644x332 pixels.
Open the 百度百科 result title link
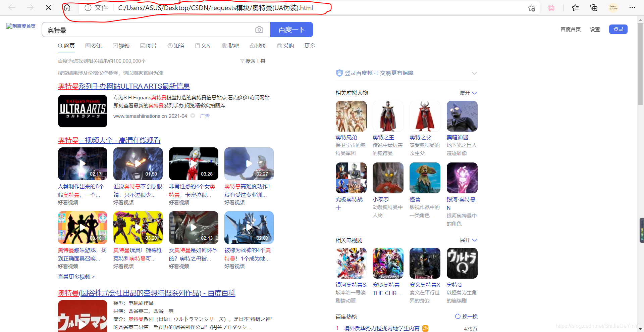pos(147,293)
